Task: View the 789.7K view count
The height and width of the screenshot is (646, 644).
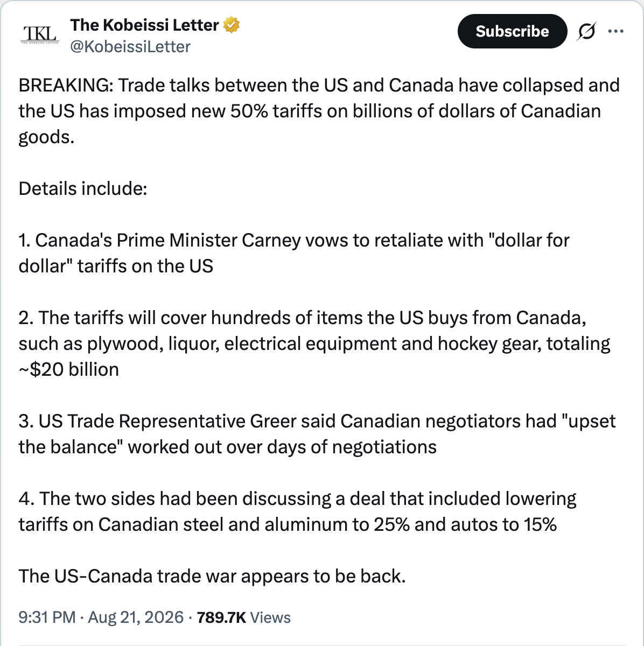Action: click(221, 617)
